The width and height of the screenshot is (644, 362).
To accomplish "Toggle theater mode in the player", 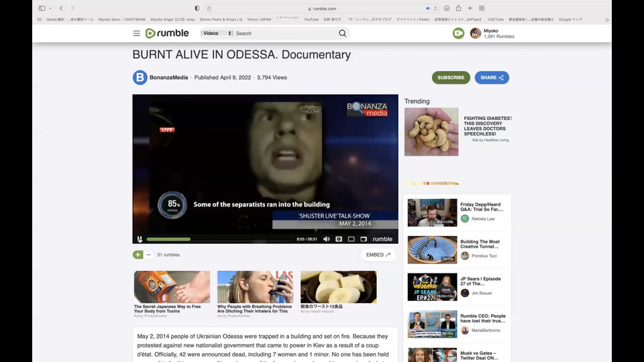I will [351, 239].
